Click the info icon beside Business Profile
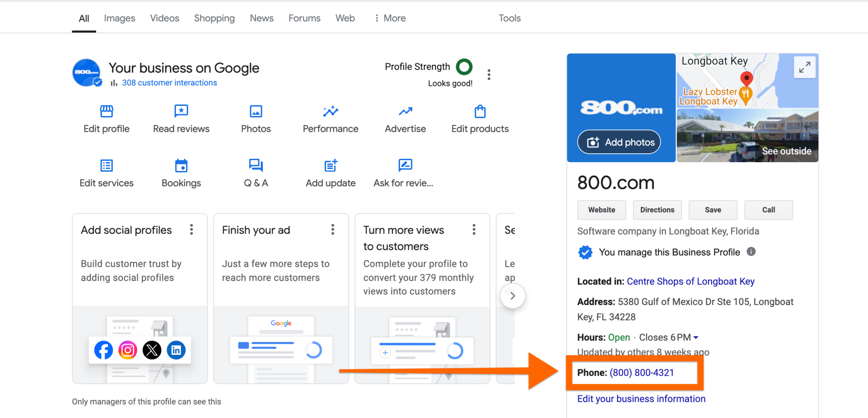This screenshot has height=418, width=868. tap(751, 252)
